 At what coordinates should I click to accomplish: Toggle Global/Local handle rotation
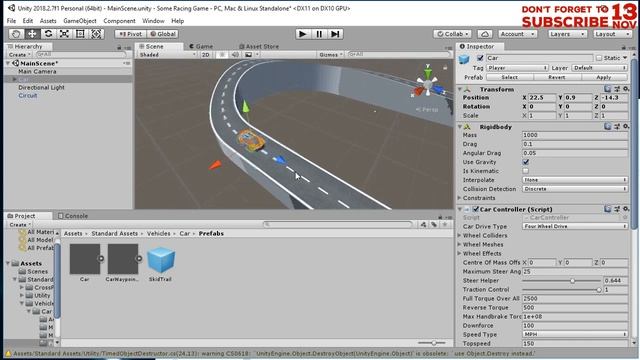162,34
